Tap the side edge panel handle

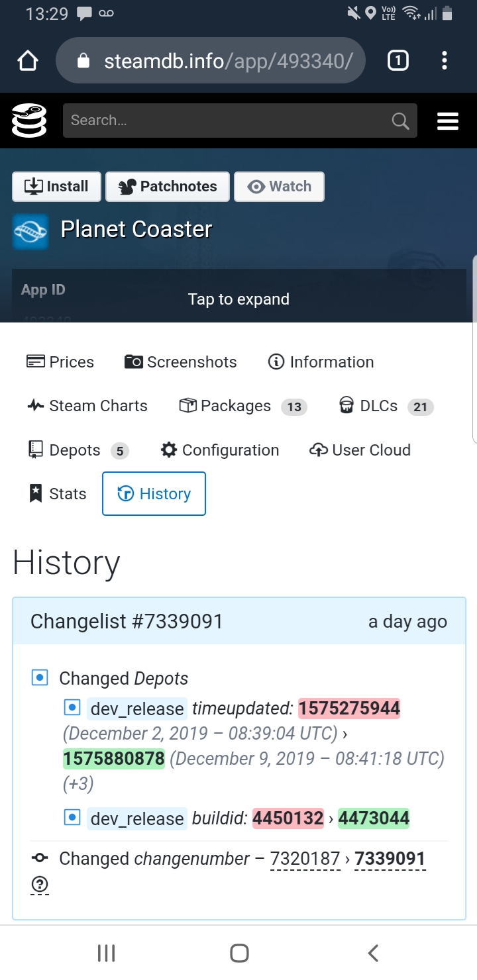pos(474,349)
